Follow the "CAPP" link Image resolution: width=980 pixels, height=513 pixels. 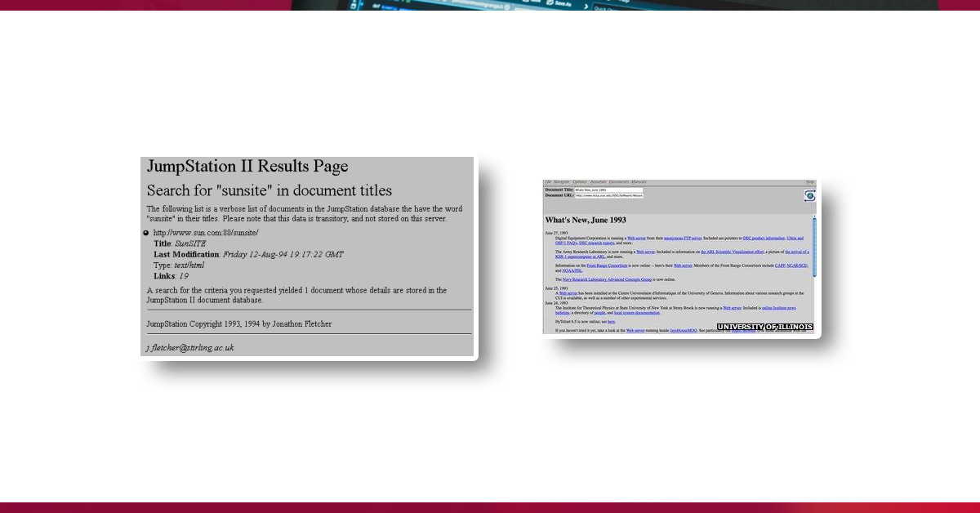click(x=780, y=265)
